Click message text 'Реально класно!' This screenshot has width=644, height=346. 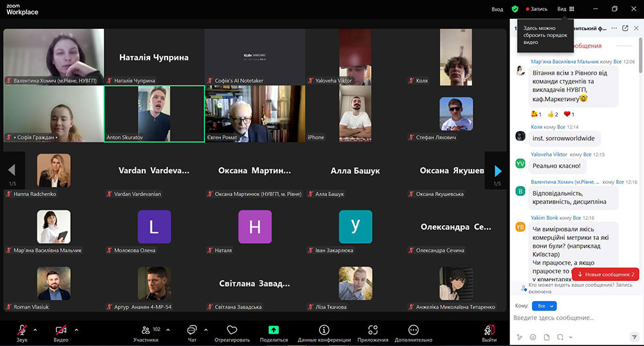click(x=556, y=166)
